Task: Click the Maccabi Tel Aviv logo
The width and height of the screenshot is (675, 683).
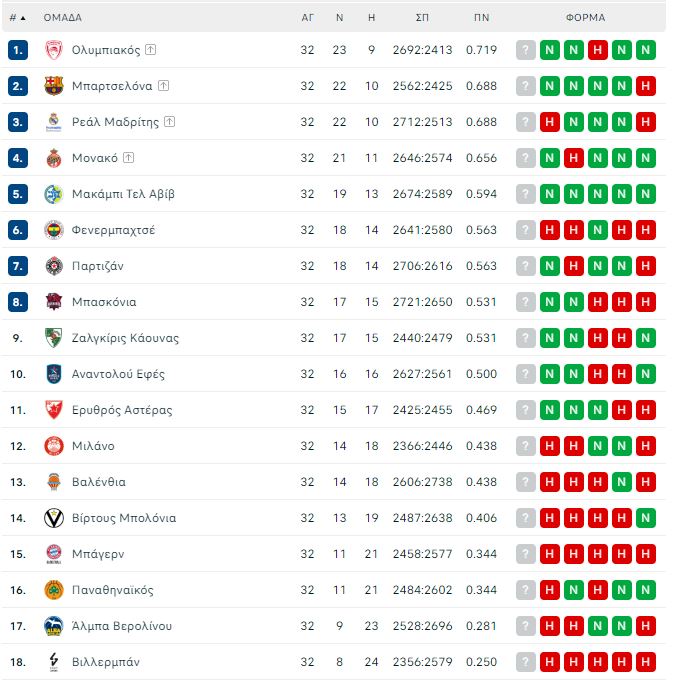Action: 54,194
